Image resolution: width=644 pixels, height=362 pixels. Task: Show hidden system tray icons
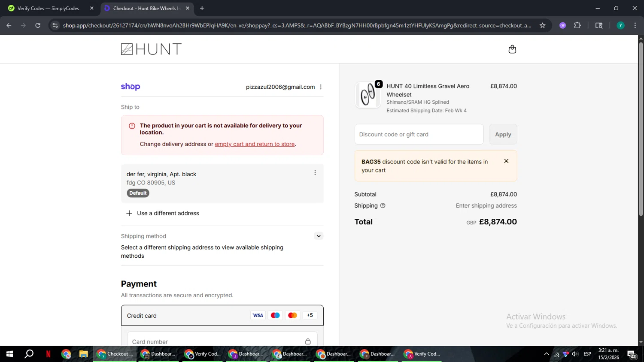pyautogui.click(x=546, y=354)
